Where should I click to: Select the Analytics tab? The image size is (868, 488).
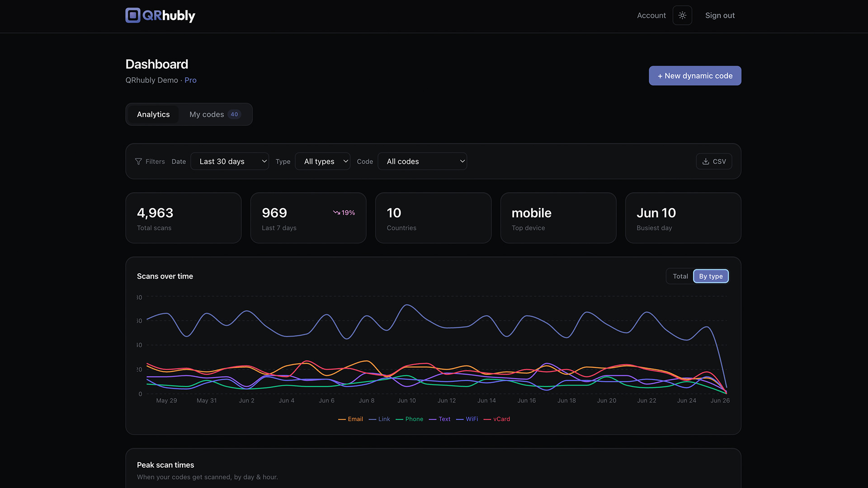click(153, 114)
